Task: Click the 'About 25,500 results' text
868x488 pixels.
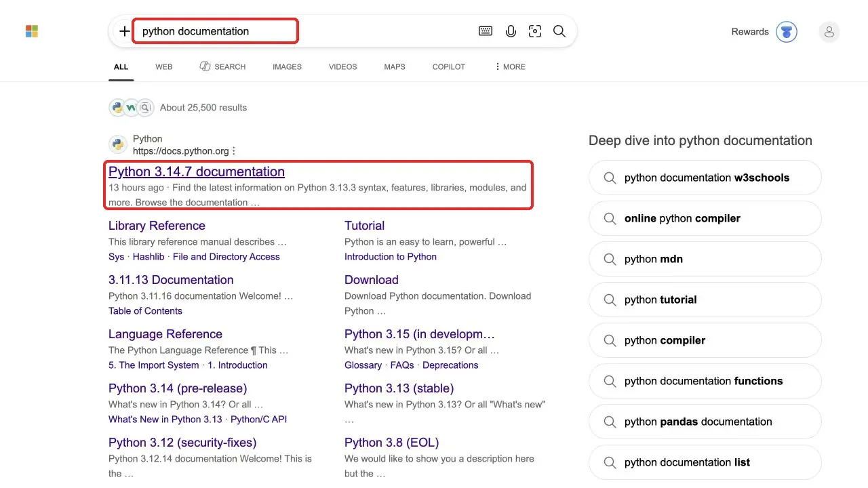Action: (x=203, y=108)
